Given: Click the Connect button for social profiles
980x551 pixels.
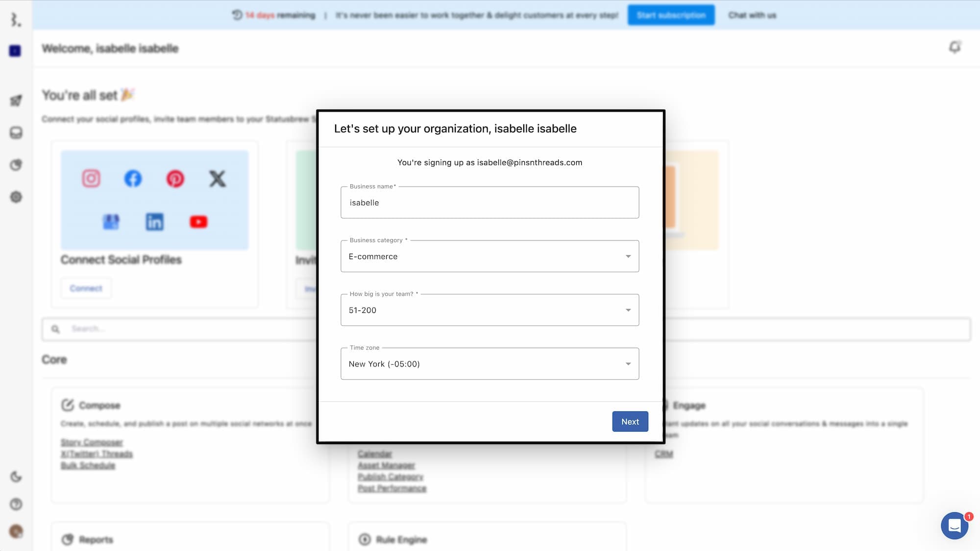Looking at the screenshot, I should click(x=86, y=288).
